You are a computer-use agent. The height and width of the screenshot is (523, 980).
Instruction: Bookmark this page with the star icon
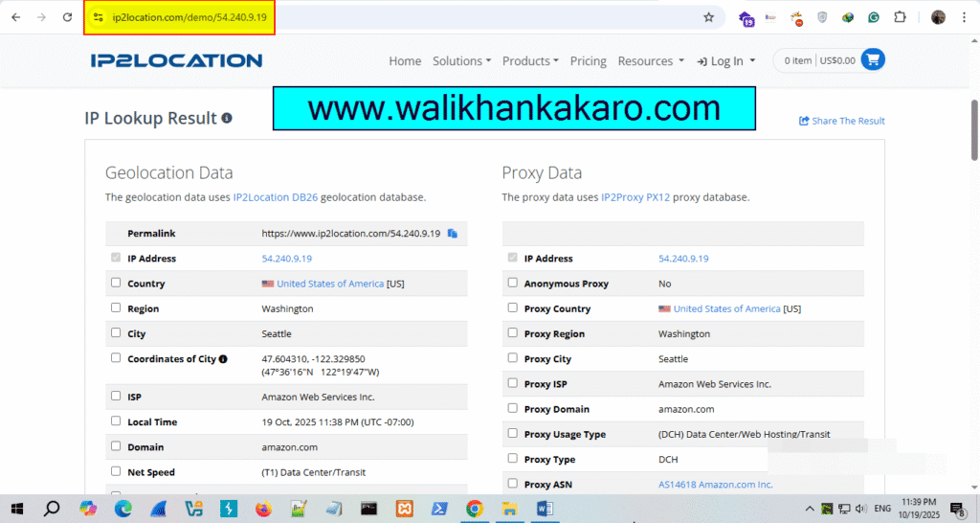click(x=708, y=17)
